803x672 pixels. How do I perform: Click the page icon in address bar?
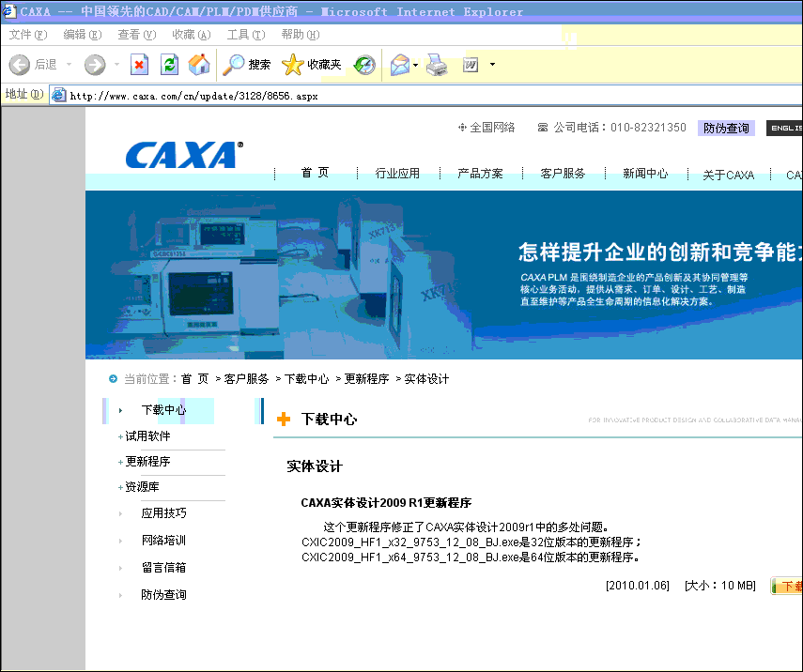point(59,95)
